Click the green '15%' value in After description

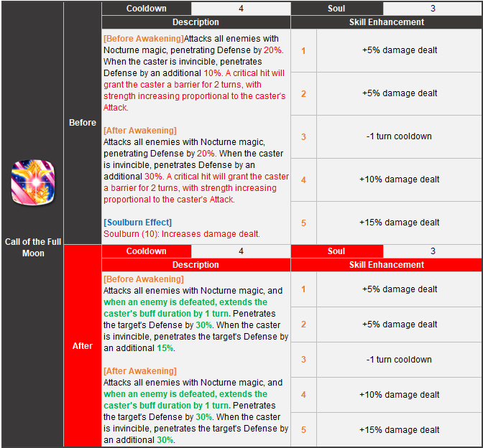pyautogui.click(x=165, y=348)
